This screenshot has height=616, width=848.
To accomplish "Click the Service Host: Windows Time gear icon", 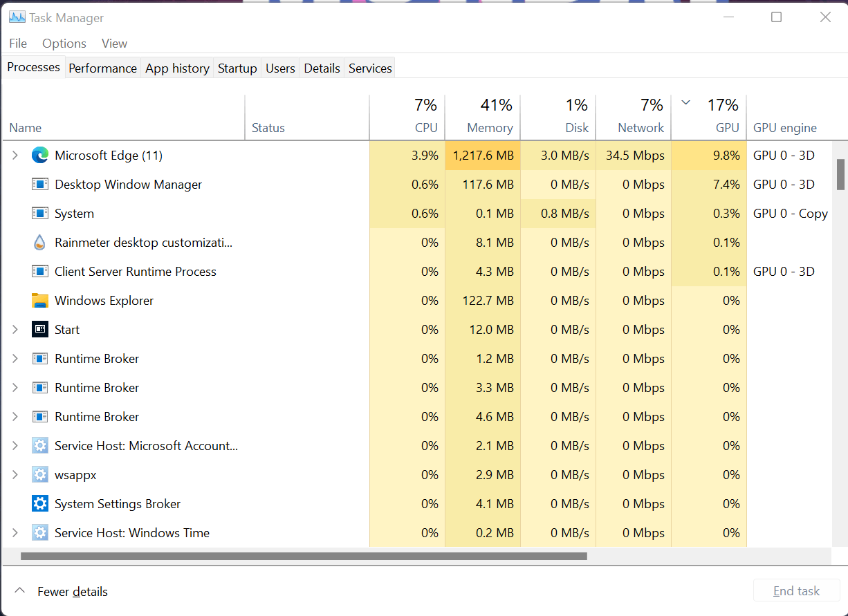I will [x=40, y=533].
